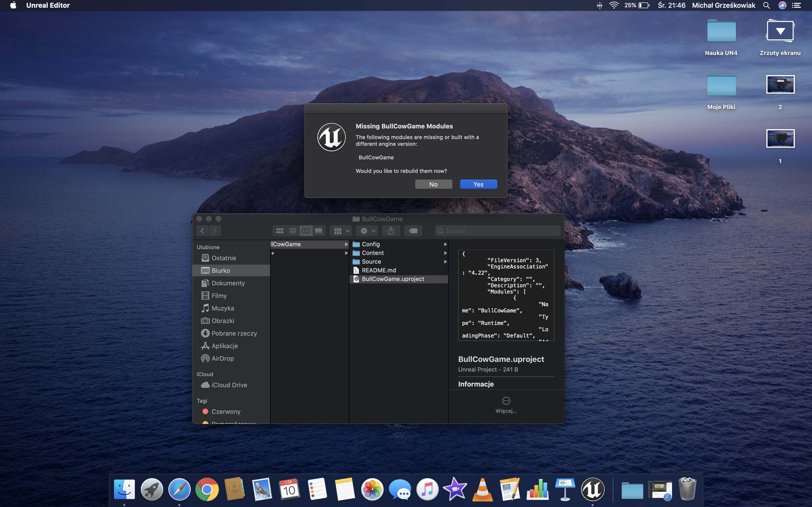Switch Finder to list view

[293, 231]
